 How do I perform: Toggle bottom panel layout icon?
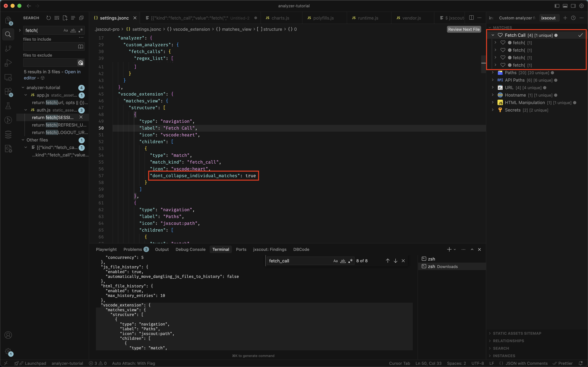[565, 6]
